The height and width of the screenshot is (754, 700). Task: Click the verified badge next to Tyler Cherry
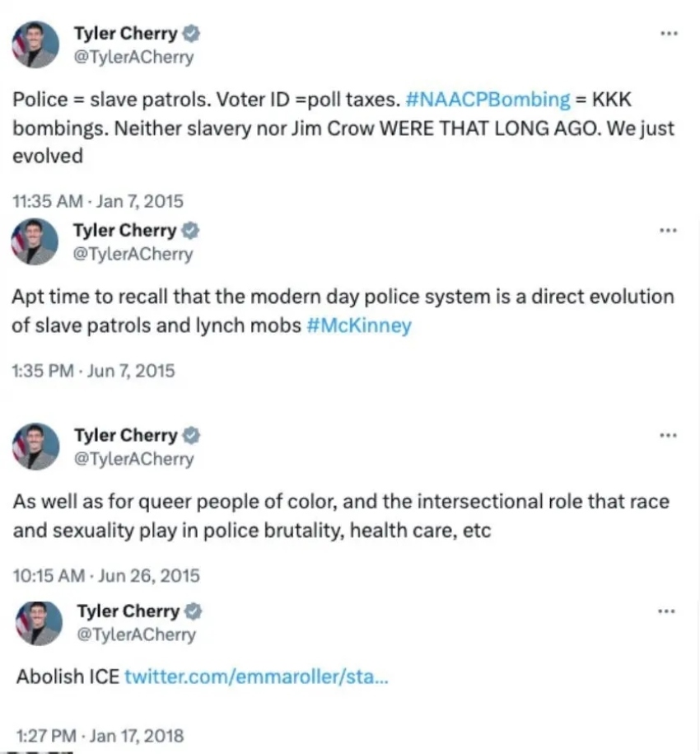click(192, 33)
